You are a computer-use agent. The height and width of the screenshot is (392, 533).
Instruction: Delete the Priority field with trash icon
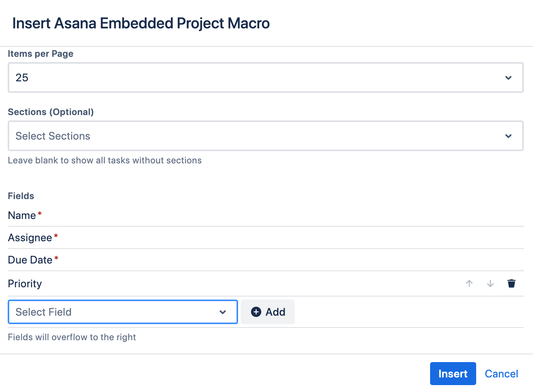coord(511,283)
